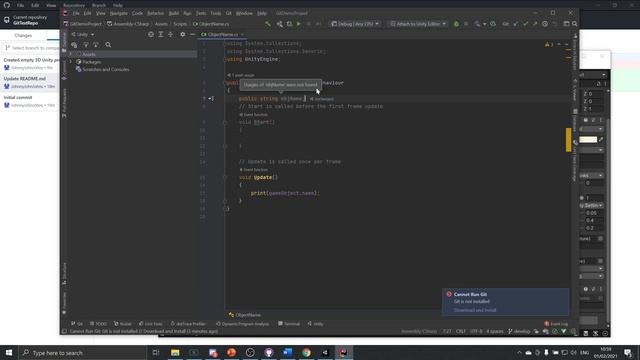
Task: Open the Unity tool window at bottom
Action: [x=315, y=324]
